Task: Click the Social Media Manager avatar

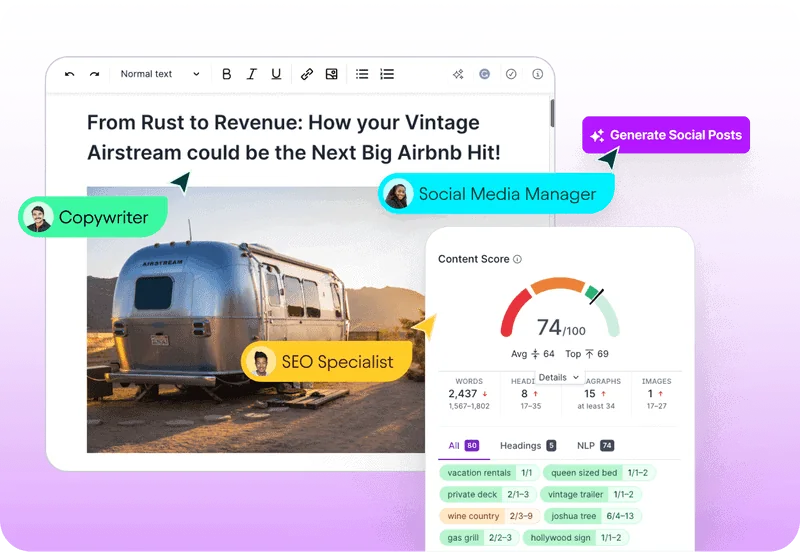Action: point(398,194)
